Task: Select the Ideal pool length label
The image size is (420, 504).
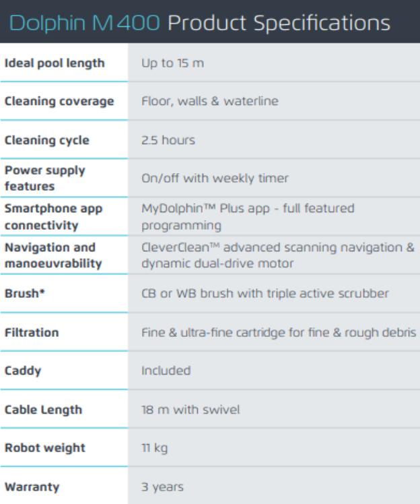Action: click(55, 63)
